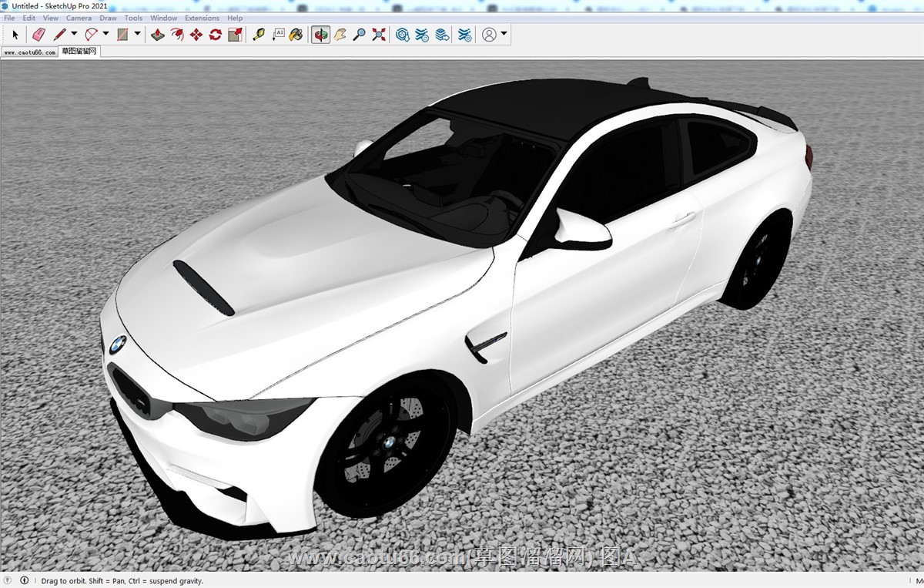Screen dimensions: 924x588
Task: Pick the Tape Measure tool
Action: tap(259, 35)
